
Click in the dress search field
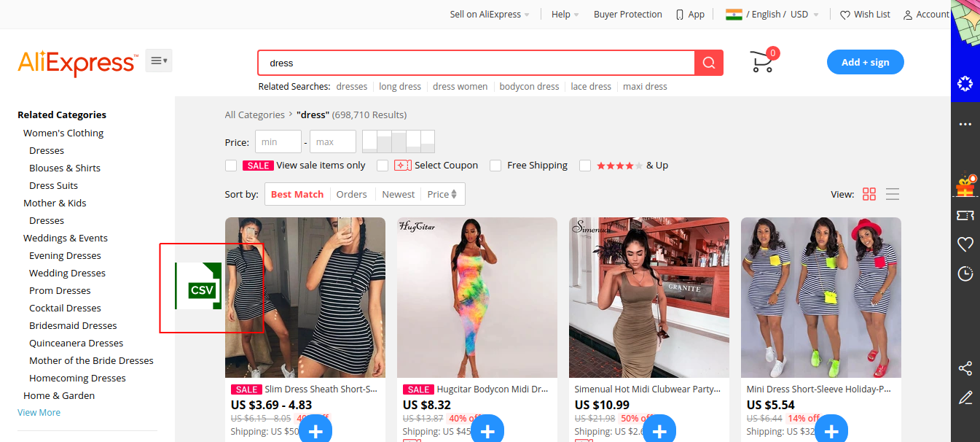pyautogui.click(x=477, y=63)
